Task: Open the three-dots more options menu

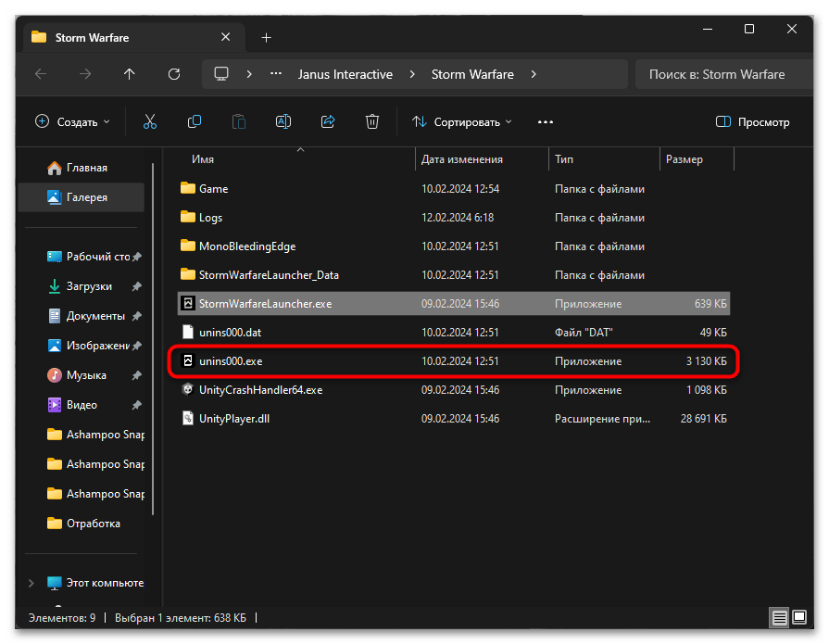Action: point(545,122)
